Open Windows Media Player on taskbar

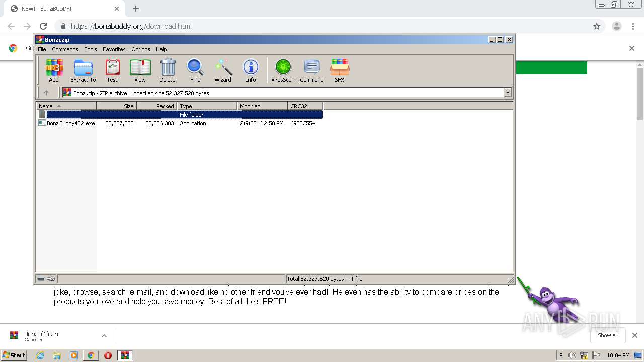[x=74, y=355]
